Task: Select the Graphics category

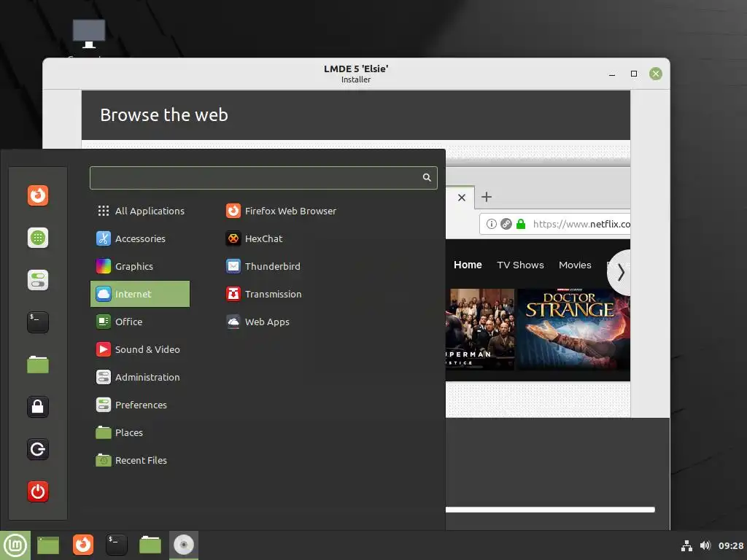Action: (x=140, y=266)
